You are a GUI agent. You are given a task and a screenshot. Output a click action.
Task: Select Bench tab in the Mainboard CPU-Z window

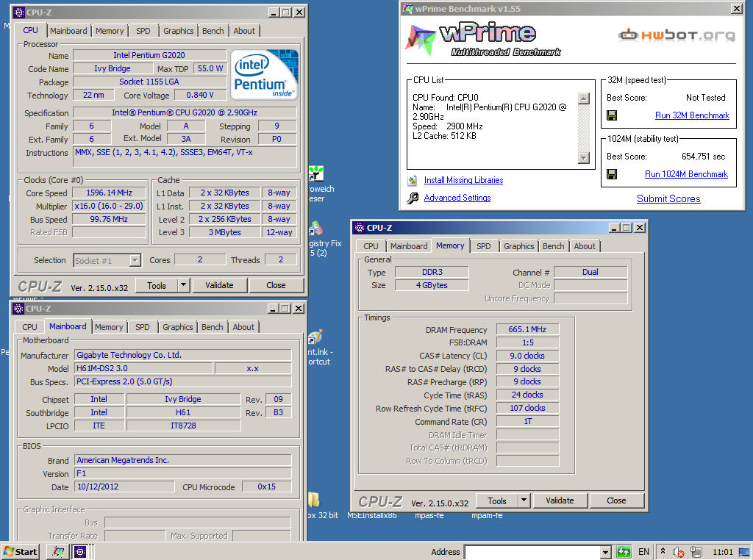pyautogui.click(x=213, y=327)
